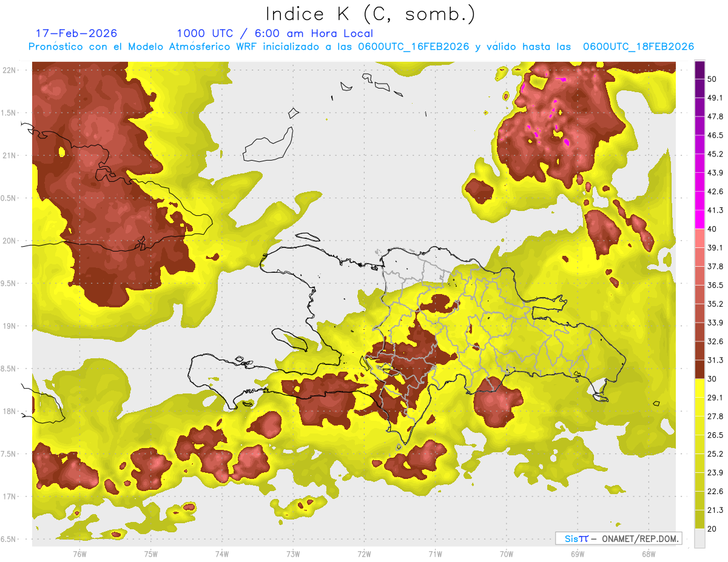Select the legend value '45.2'
The image size is (728, 562).
[715, 153]
